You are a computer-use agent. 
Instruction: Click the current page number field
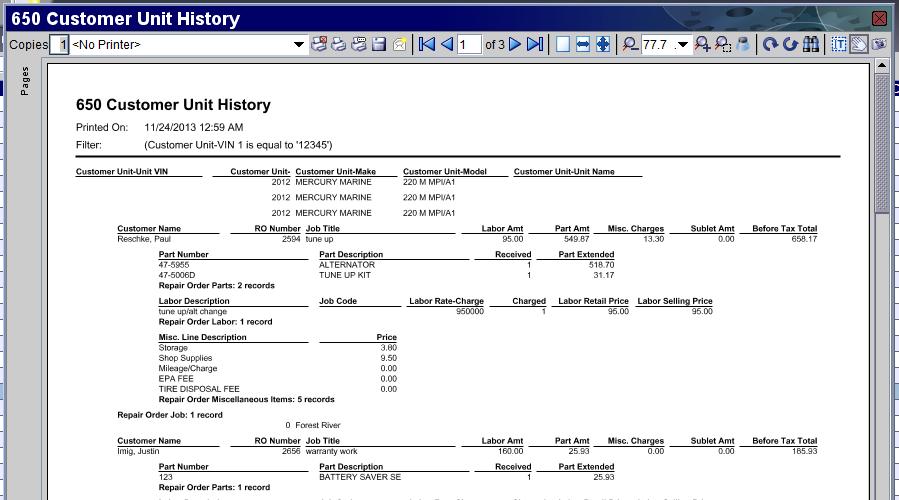(469, 45)
